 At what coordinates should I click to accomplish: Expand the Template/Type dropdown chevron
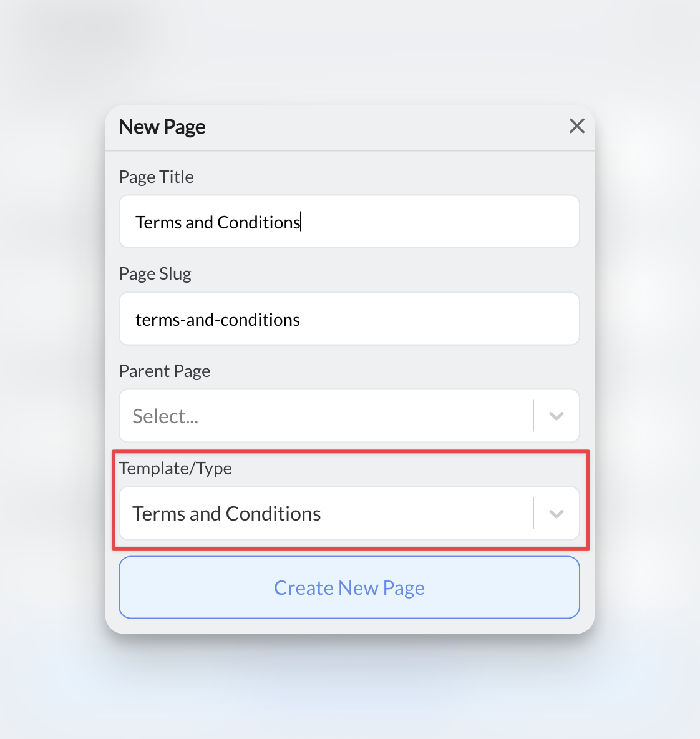coord(556,513)
